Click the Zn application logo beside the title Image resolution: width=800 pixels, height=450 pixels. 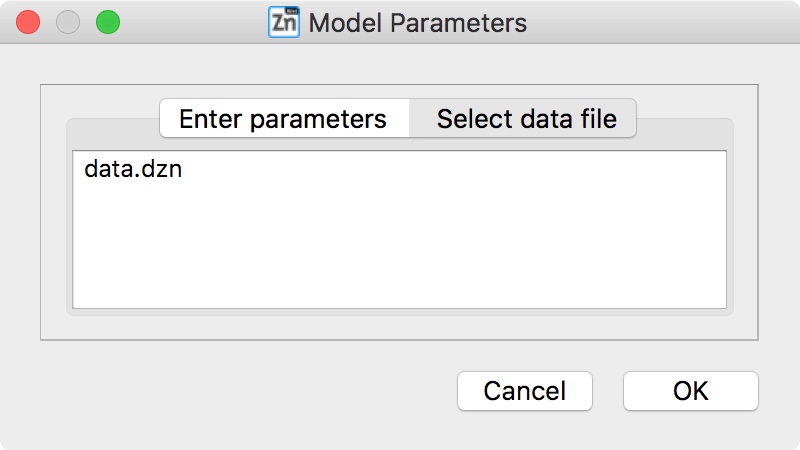coord(285,22)
